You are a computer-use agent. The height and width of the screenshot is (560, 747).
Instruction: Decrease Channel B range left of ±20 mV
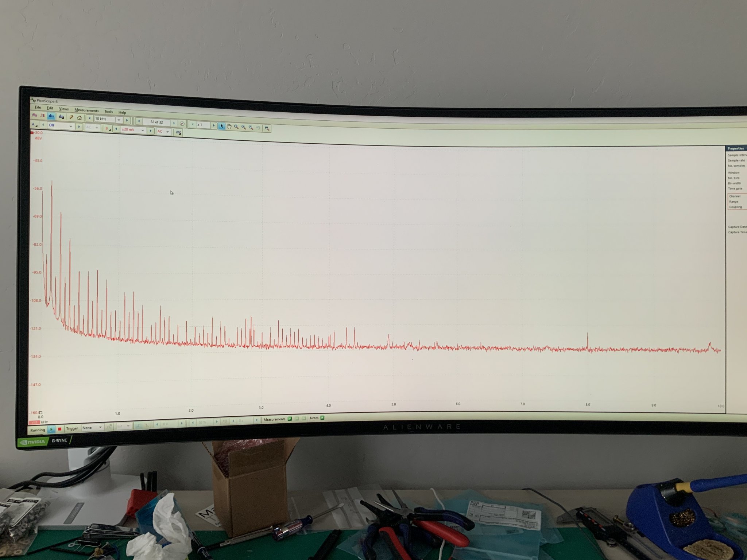point(116,129)
